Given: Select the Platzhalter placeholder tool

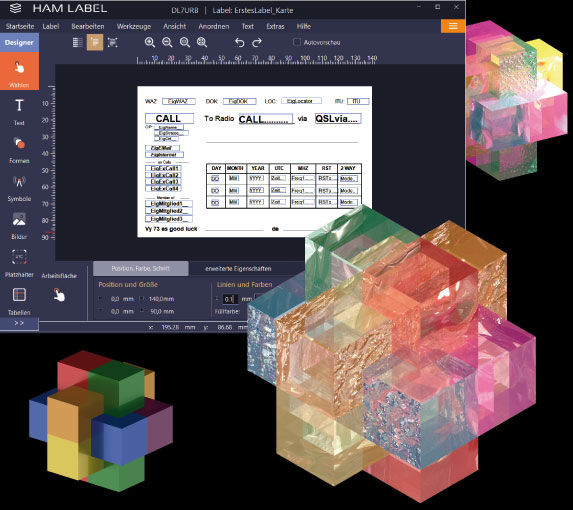Looking at the screenshot, I should [x=19, y=263].
